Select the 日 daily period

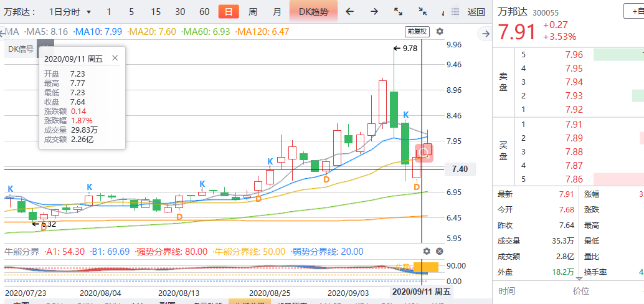(229, 12)
